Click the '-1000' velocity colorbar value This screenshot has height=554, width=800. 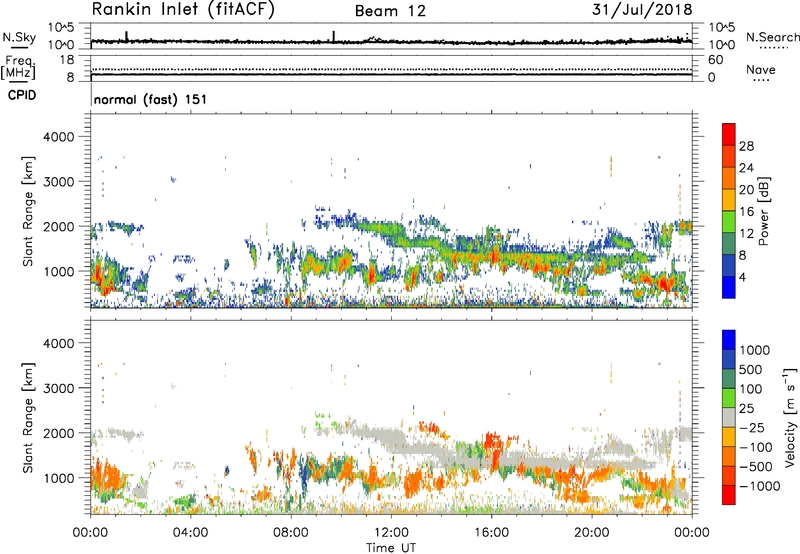[760, 486]
